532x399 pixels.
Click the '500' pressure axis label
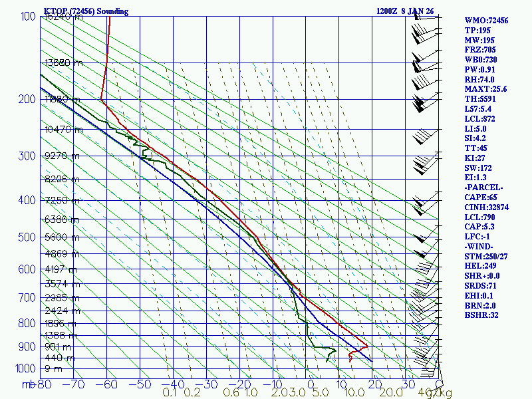tap(27, 237)
